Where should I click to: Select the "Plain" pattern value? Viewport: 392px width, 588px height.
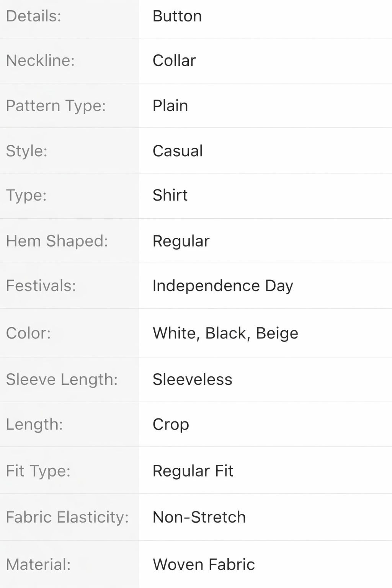coord(170,106)
